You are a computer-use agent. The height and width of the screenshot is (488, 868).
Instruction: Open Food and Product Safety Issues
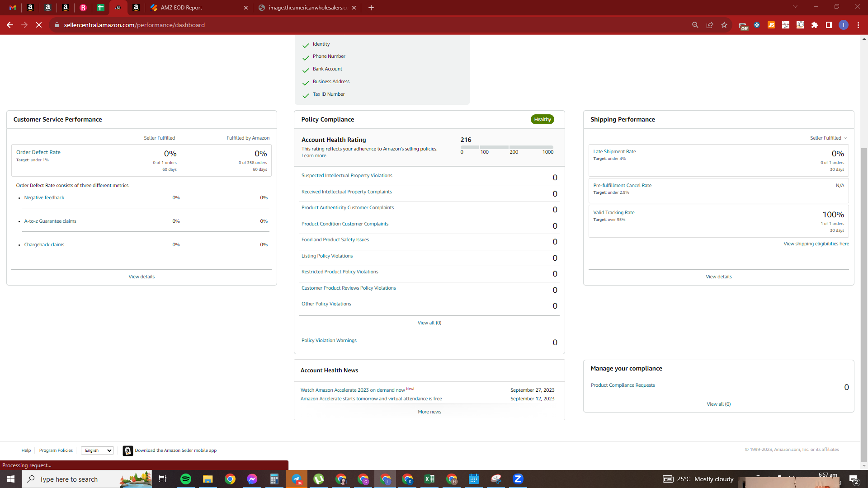335,239
